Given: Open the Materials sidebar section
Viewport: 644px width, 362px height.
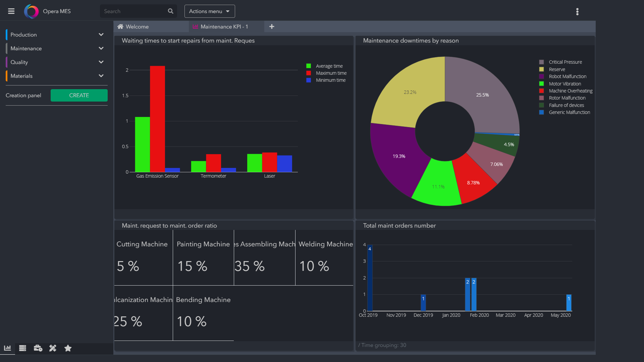Looking at the screenshot, I should 56,76.
